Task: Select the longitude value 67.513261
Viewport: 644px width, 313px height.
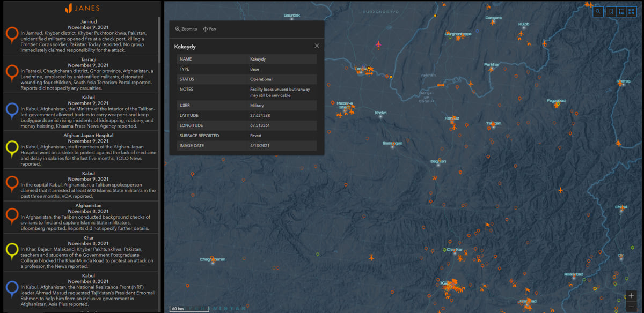Action: 260,125
